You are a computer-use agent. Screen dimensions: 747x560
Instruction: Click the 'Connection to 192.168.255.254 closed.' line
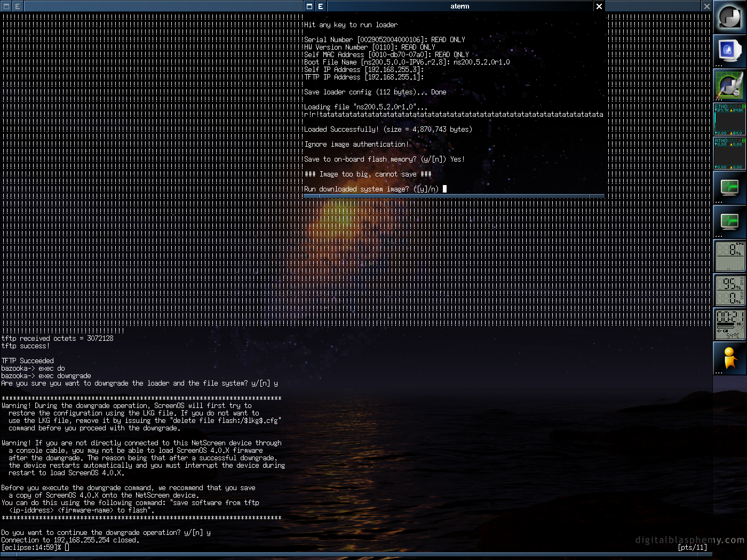coord(70,540)
